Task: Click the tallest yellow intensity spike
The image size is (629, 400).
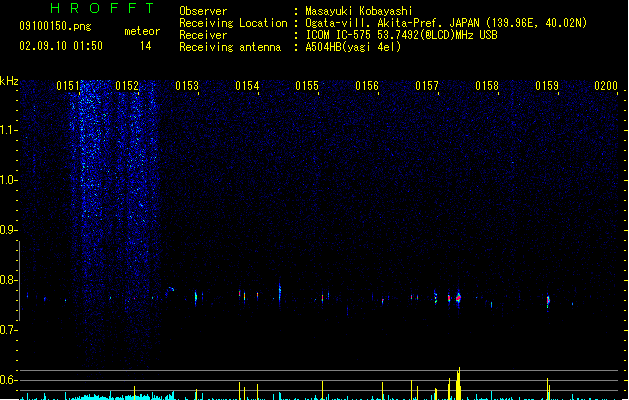Action: pyautogui.click(x=459, y=383)
